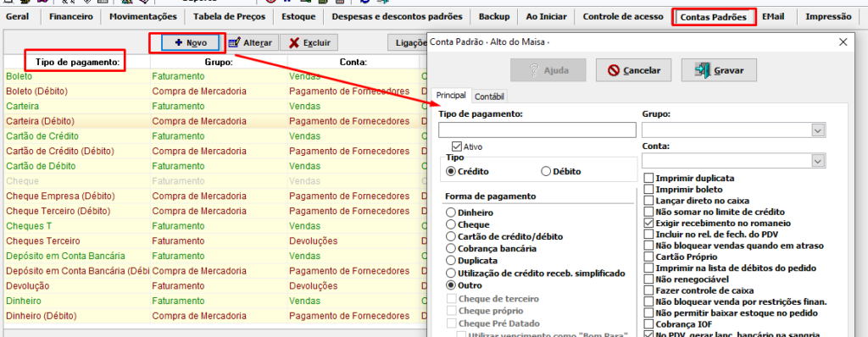This screenshot has height=337, width=868.
Task: Check the Não renegociável option
Action: [648, 279]
